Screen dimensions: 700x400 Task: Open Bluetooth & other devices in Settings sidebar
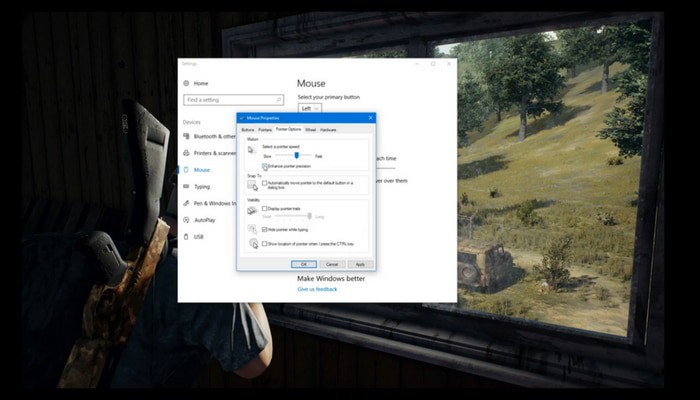[x=209, y=137]
